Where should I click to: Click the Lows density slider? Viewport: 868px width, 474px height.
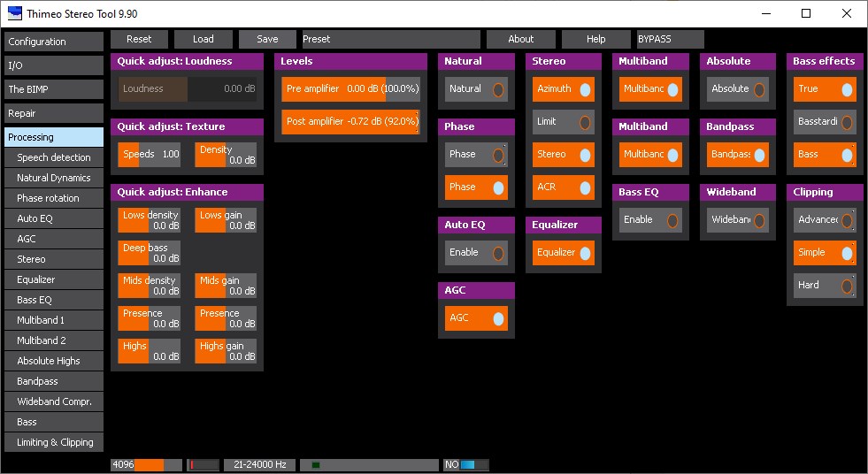pyautogui.click(x=149, y=220)
